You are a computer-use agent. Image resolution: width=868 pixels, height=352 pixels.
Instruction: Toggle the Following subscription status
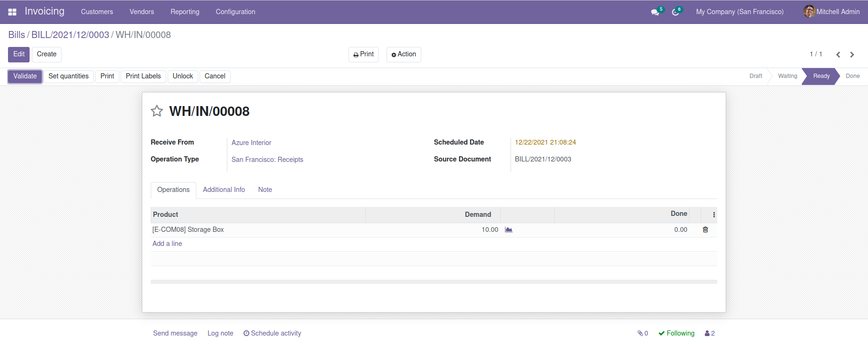coord(676,333)
